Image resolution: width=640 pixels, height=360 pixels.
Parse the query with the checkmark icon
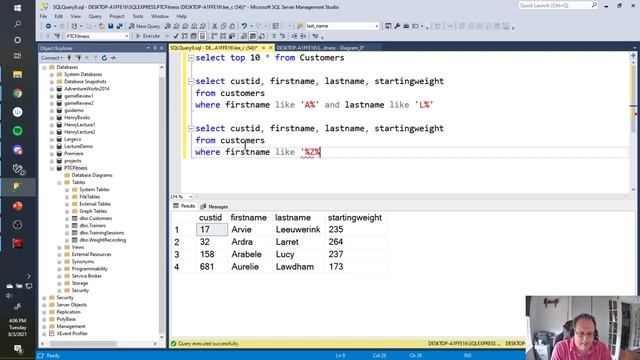176,36
